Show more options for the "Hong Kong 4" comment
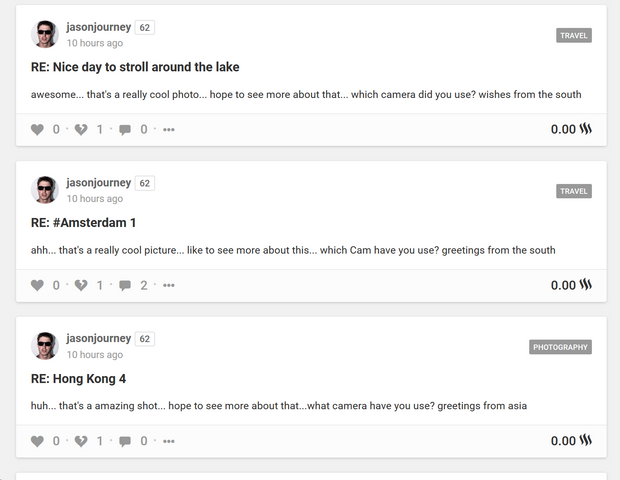620x480 pixels. coord(169,441)
